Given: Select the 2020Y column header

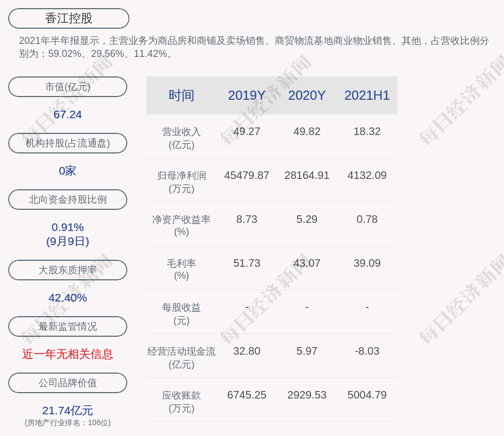Looking at the screenshot, I should pos(307,95).
